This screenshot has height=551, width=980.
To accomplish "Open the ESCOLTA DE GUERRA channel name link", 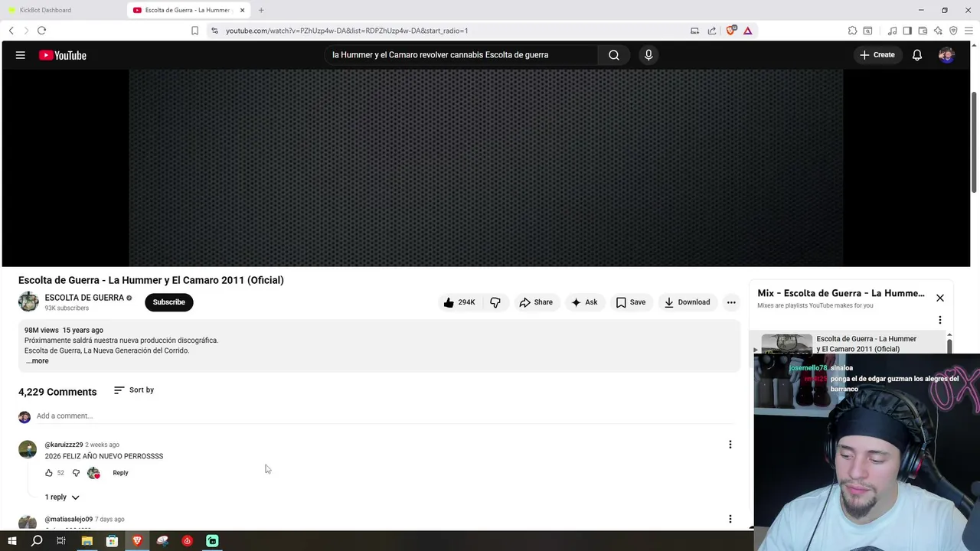I will (x=84, y=298).
